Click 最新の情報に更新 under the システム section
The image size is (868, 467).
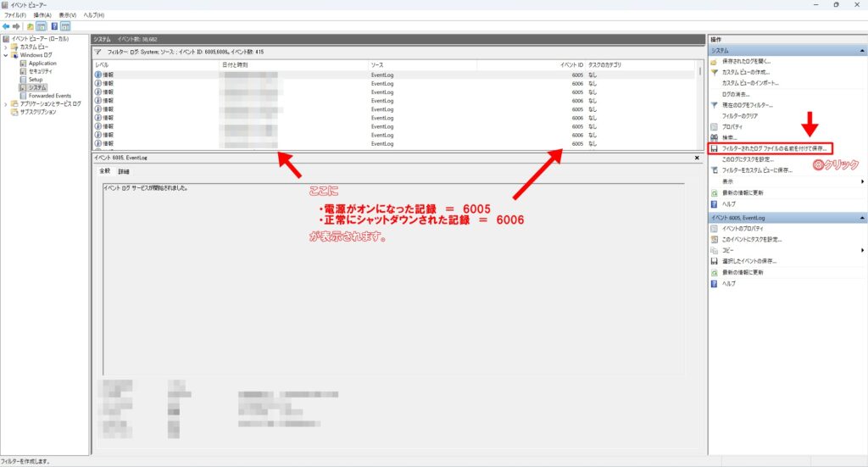pyautogui.click(x=743, y=192)
